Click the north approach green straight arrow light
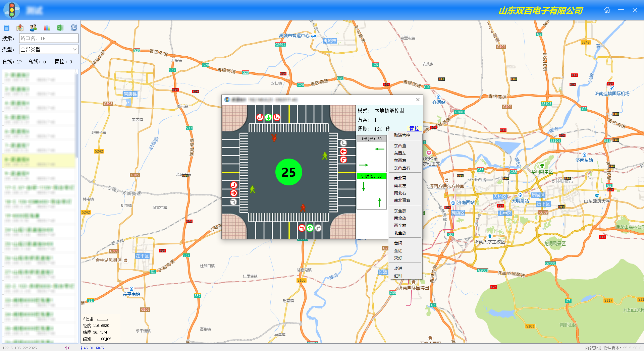The image size is (644, 351). pos(268,117)
